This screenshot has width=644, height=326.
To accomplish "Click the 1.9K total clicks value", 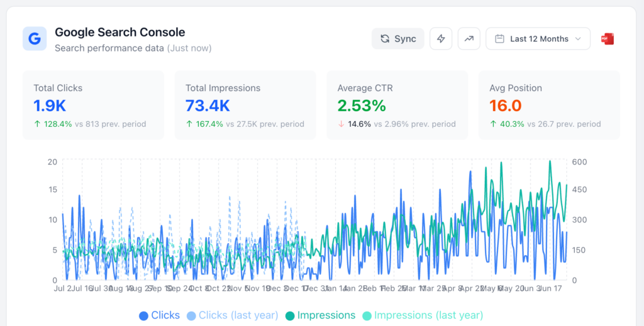I will pos(50,106).
